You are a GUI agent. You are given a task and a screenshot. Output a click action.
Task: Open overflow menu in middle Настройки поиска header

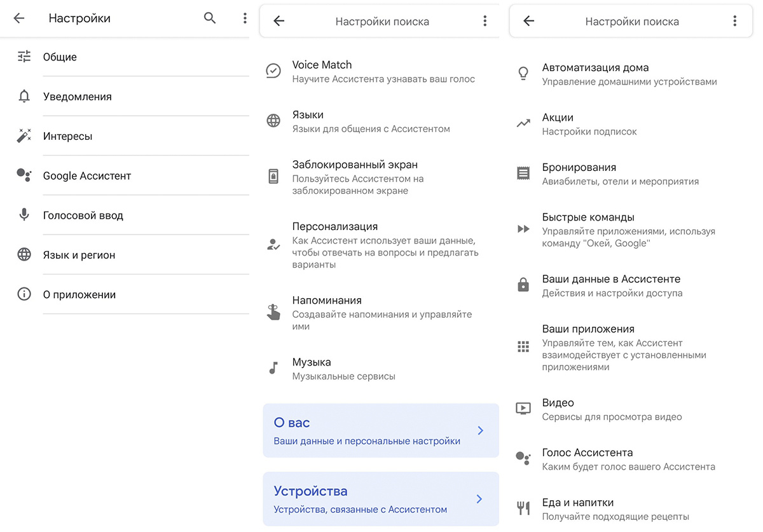point(485,21)
